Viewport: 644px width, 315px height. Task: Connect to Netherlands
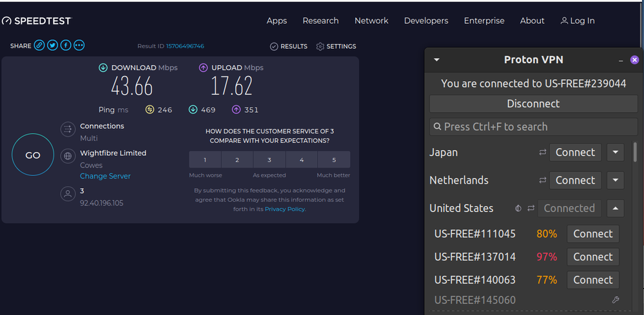pos(575,180)
